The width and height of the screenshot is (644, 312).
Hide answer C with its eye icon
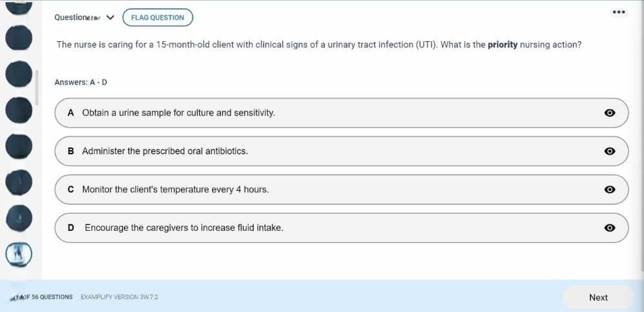[x=610, y=190]
